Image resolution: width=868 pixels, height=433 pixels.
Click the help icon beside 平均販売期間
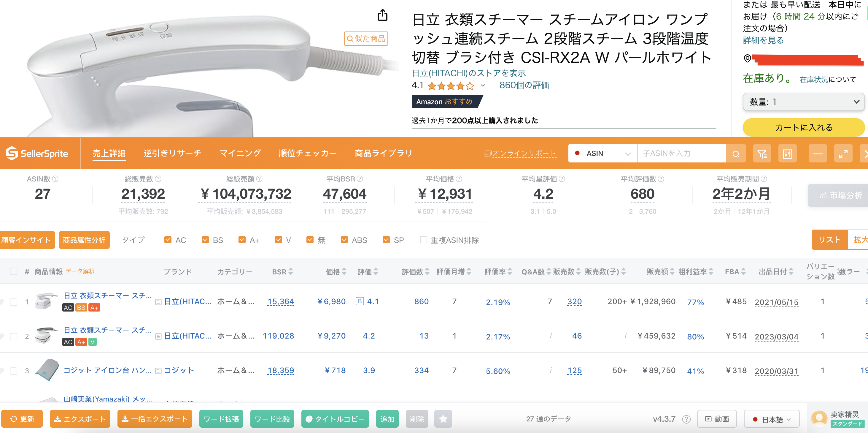coord(764,179)
